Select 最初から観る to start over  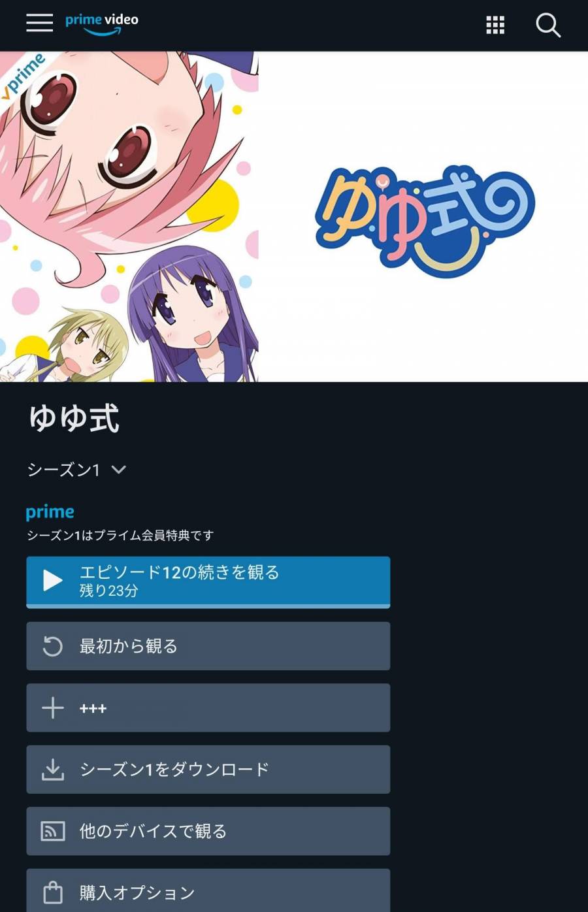(x=208, y=646)
